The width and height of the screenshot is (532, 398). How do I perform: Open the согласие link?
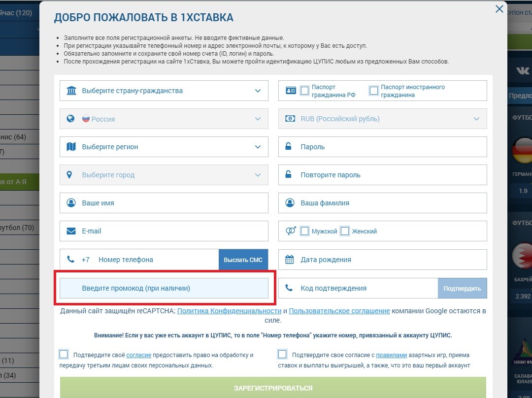[x=139, y=355]
